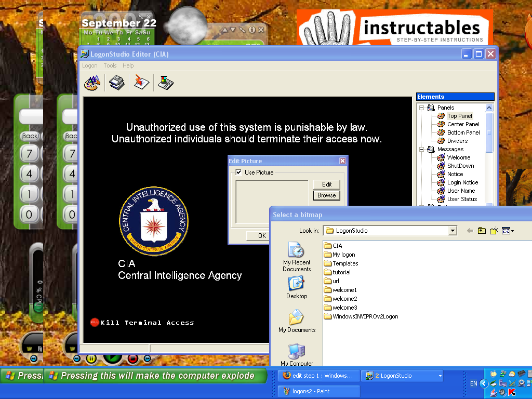Switch to the Firefox edit step 1 taskbar button
Viewport: 532px width, 399px height.
click(x=318, y=376)
